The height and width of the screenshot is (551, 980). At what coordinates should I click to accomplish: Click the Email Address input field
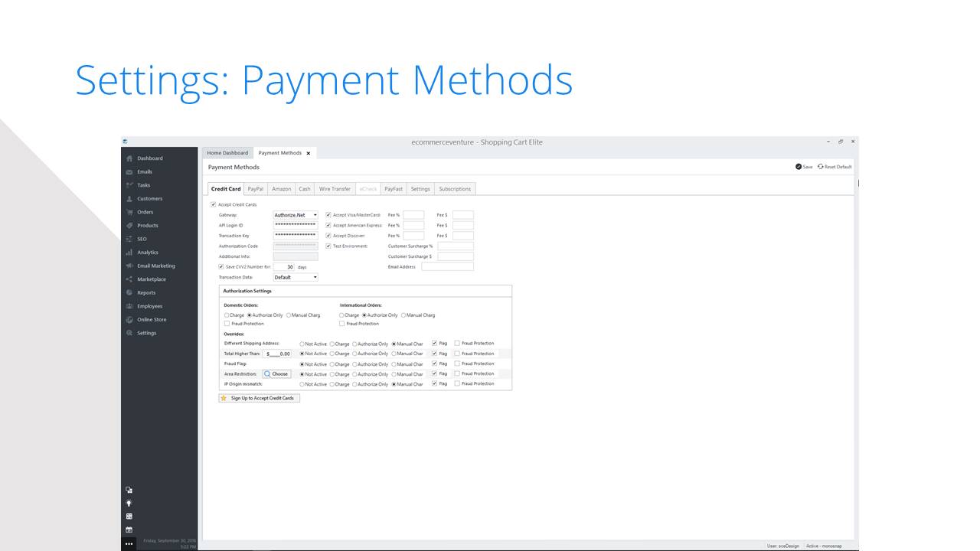point(447,267)
